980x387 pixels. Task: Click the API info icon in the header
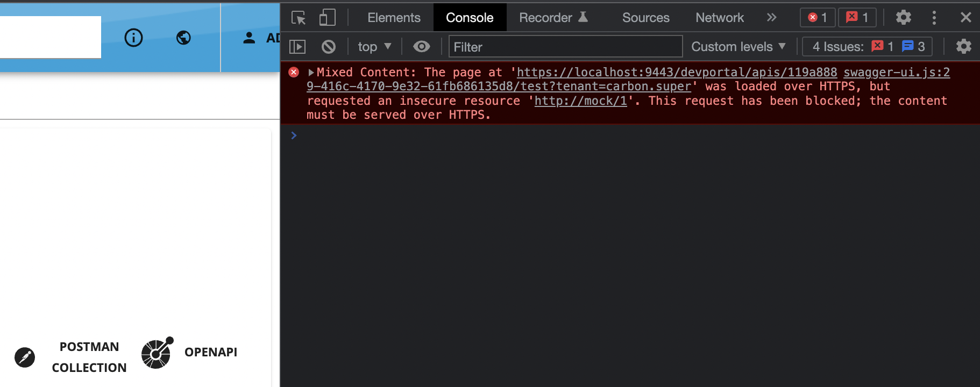pos(133,38)
